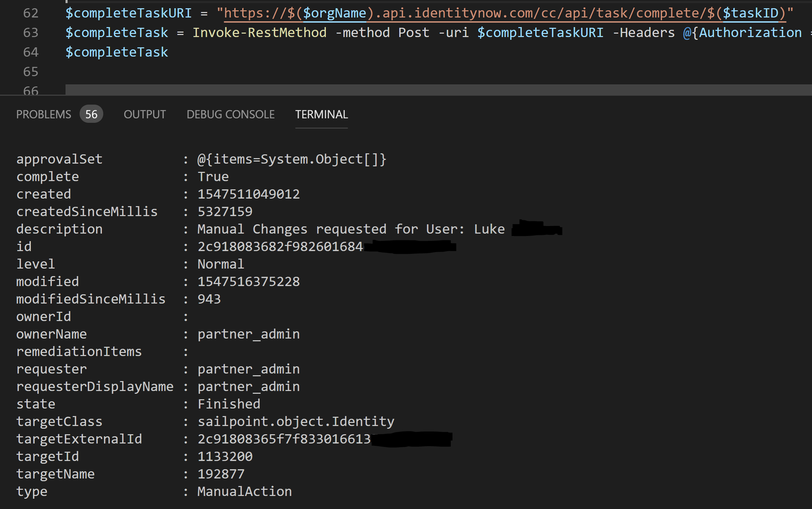This screenshot has height=509, width=812.
Task: Click the sailpoint.object.Identity terminal text
Action: click(296, 422)
